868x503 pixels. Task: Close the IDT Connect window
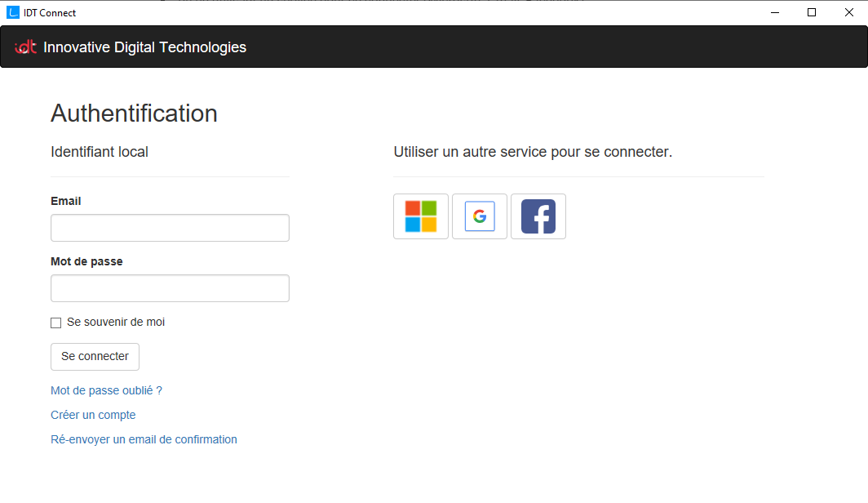pos(849,12)
